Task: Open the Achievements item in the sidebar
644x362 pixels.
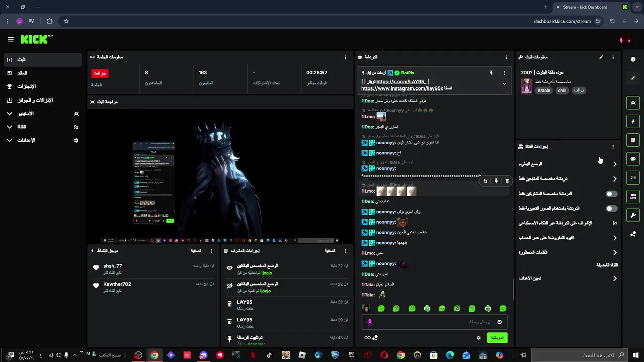Action: pos(42,86)
